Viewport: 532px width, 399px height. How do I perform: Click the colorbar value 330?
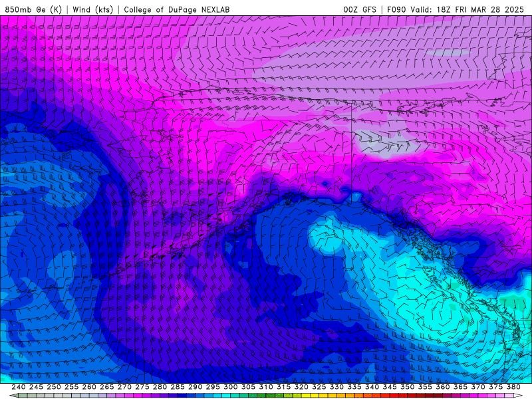[x=336, y=387]
